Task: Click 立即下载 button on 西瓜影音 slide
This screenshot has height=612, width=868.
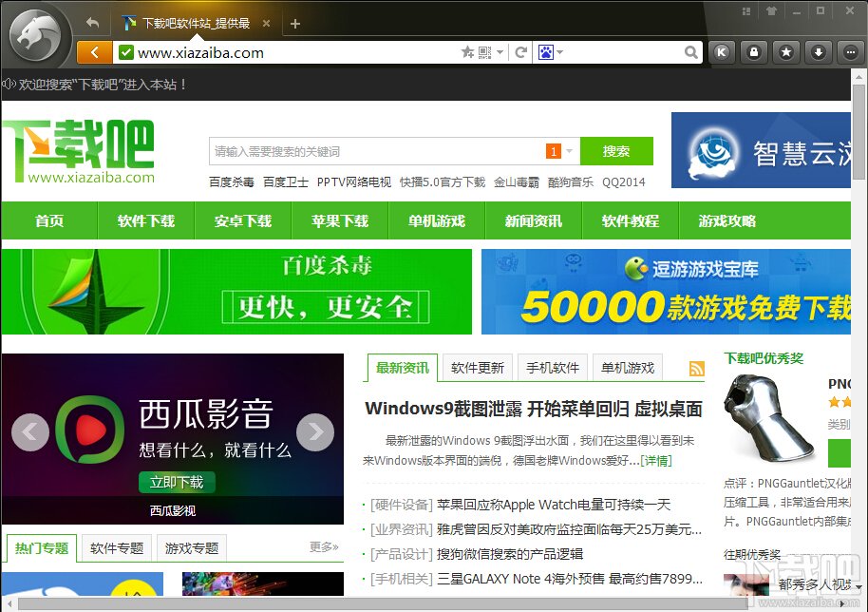Action: click(177, 483)
